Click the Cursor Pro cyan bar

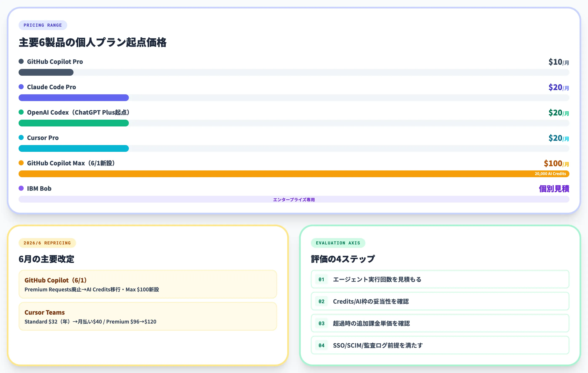tap(74, 149)
